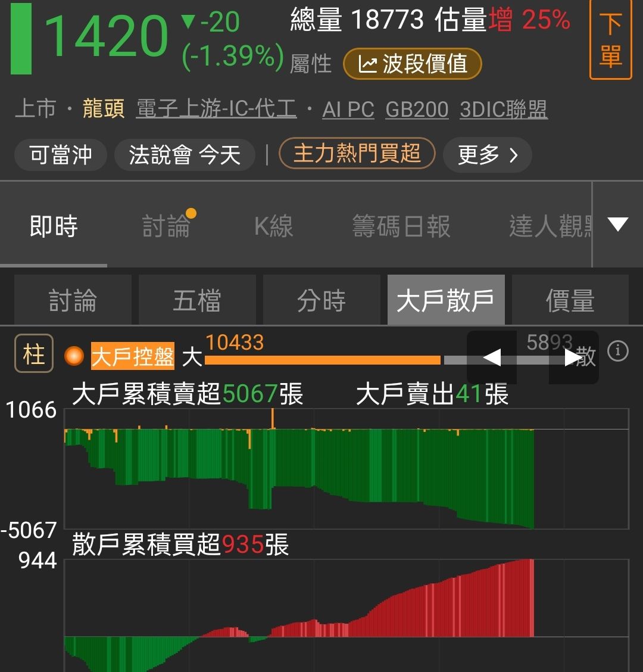Tap the 主力熱門買超 tag

pos(357,154)
